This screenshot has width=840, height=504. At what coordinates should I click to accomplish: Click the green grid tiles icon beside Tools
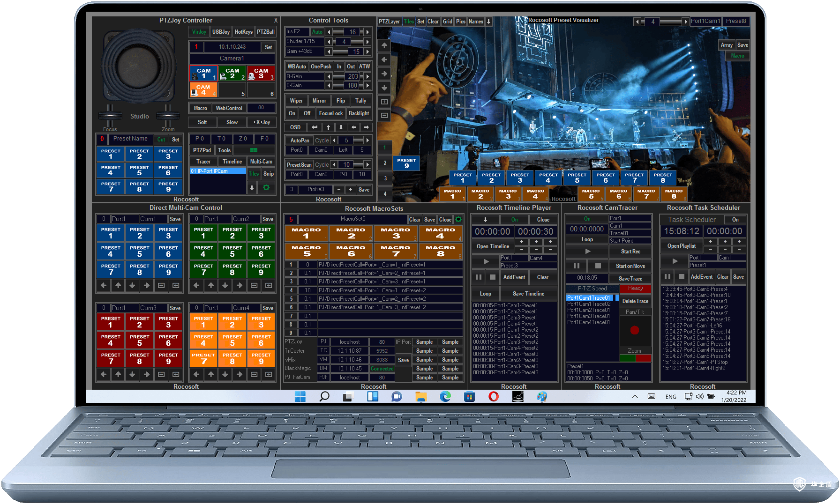point(254,150)
